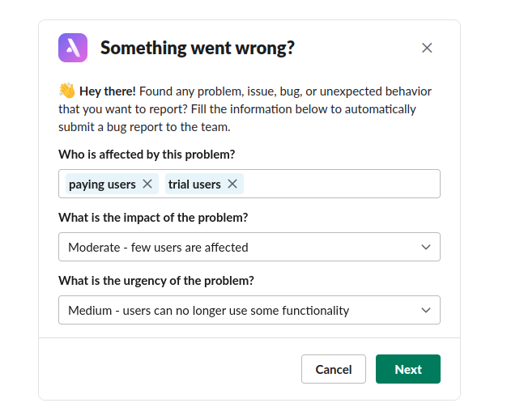Screen dimensions: 507x420
Task: Proceed with the Next button
Action: click(x=407, y=369)
